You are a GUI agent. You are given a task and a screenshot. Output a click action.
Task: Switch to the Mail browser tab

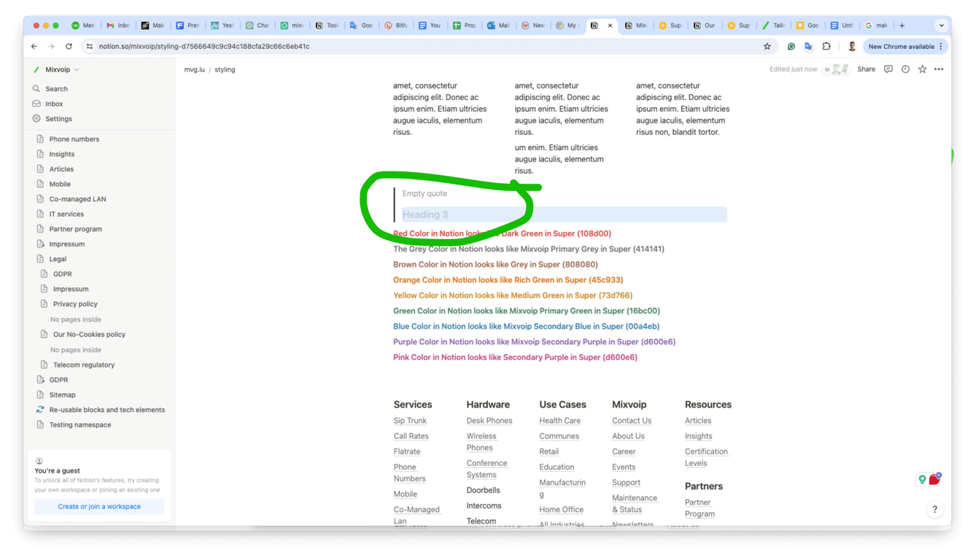[x=499, y=26]
